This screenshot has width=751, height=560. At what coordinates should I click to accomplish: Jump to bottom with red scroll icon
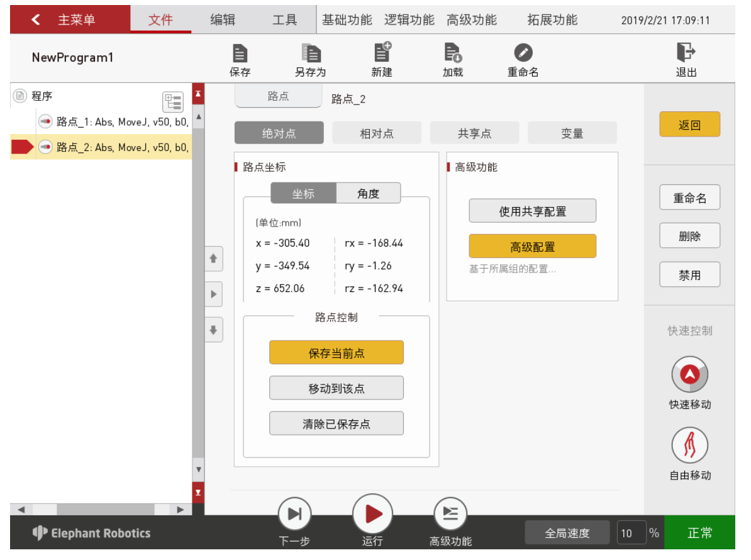point(198,493)
